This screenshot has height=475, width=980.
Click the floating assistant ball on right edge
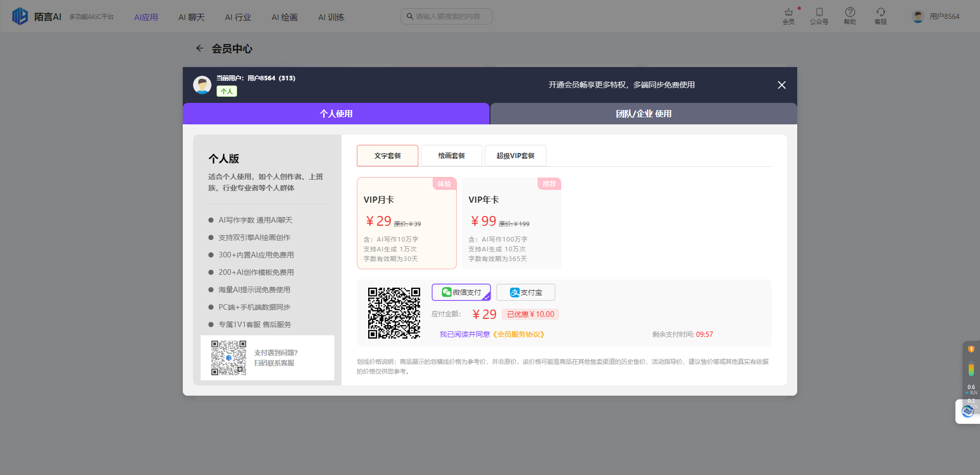point(967,411)
